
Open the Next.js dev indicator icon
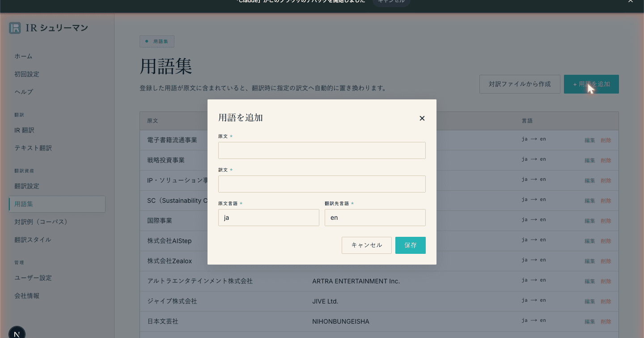tap(17, 334)
